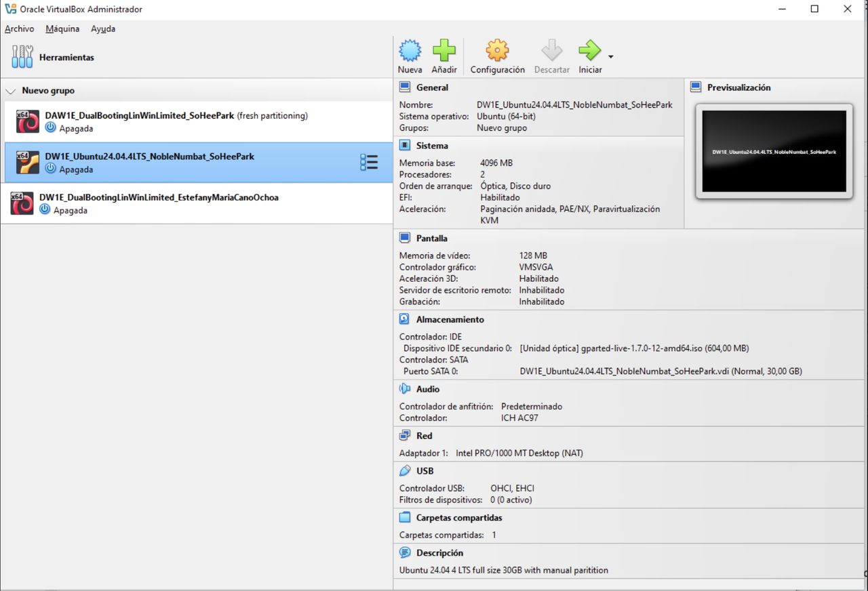Click the Audio section icon
The height and width of the screenshot is (591, 868).
tap(404, 388)
